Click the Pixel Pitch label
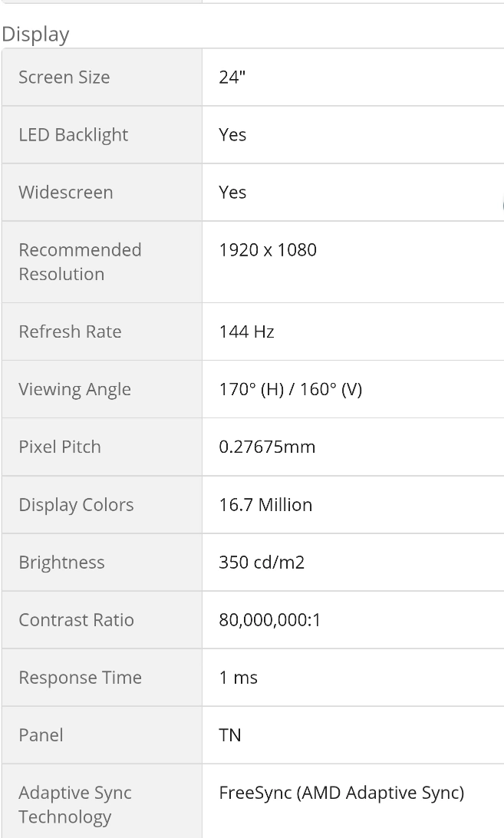 coord(60,447)
